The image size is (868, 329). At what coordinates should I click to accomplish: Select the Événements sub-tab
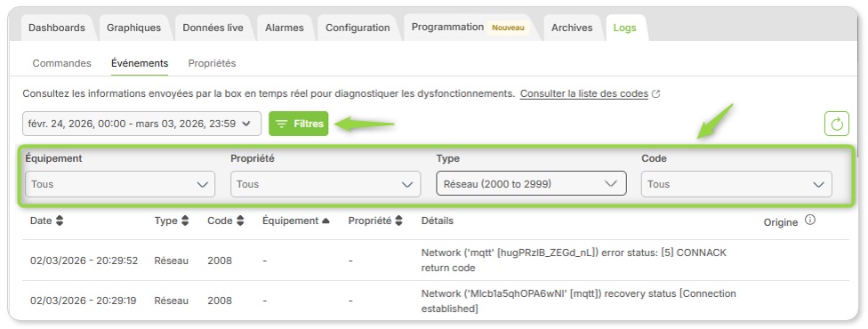pos(140,63)
